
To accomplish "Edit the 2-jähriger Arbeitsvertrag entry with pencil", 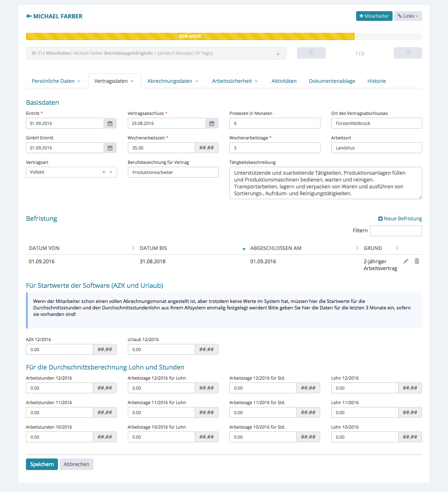I will pyautogui.click(x=406, y=261).
